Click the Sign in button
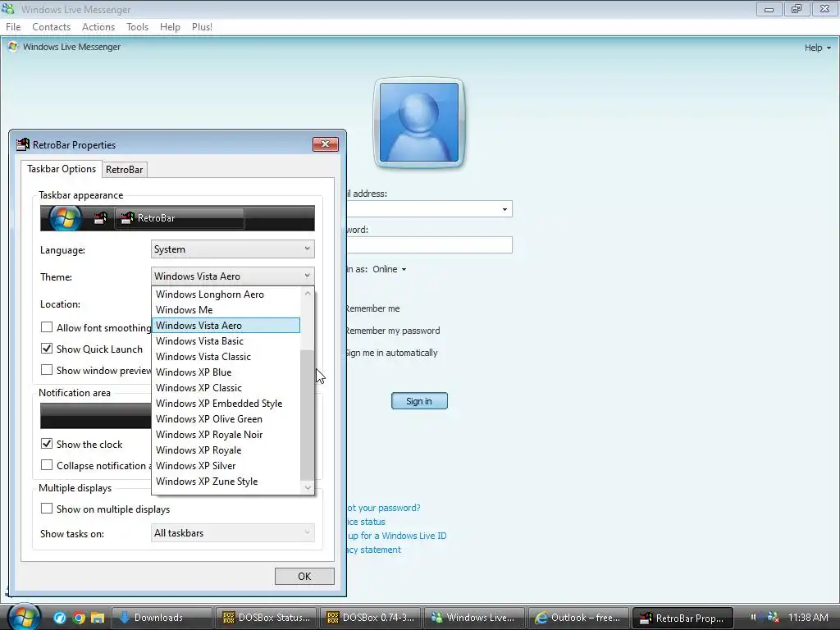The height and width of the screenshot is (630, 840). coord(419,400)
